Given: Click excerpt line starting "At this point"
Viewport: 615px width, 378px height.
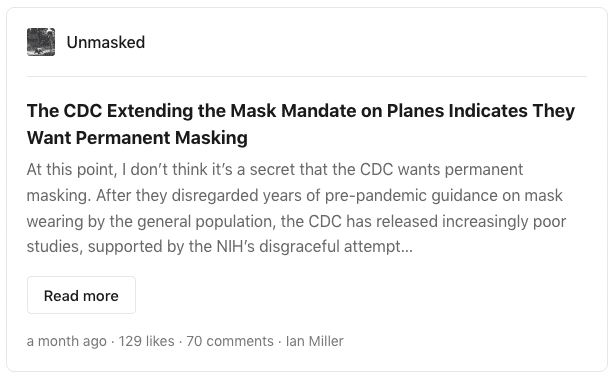Looking at the screenshot, I should 275,170.
